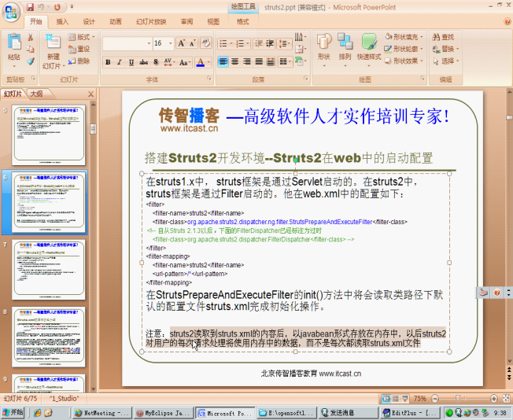Switch to the Review (审阅) tab

186,21
